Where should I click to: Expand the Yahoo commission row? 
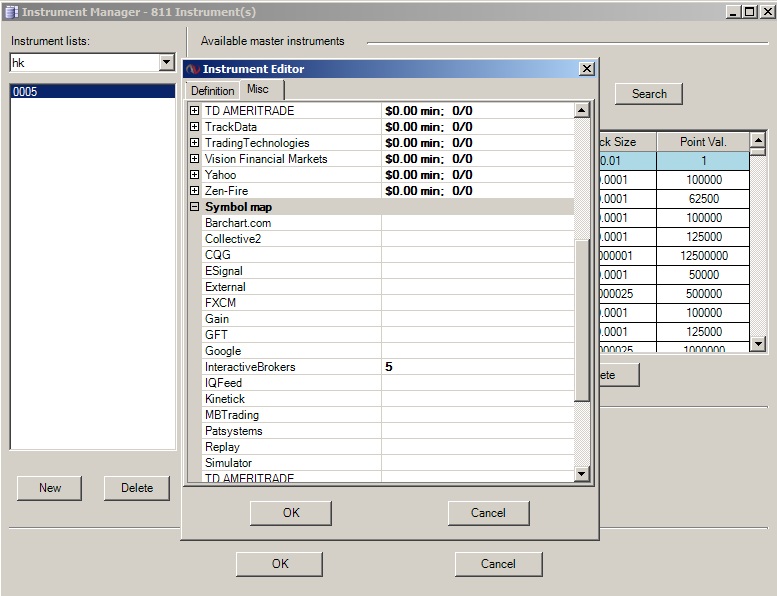click(x=195, y=175)
